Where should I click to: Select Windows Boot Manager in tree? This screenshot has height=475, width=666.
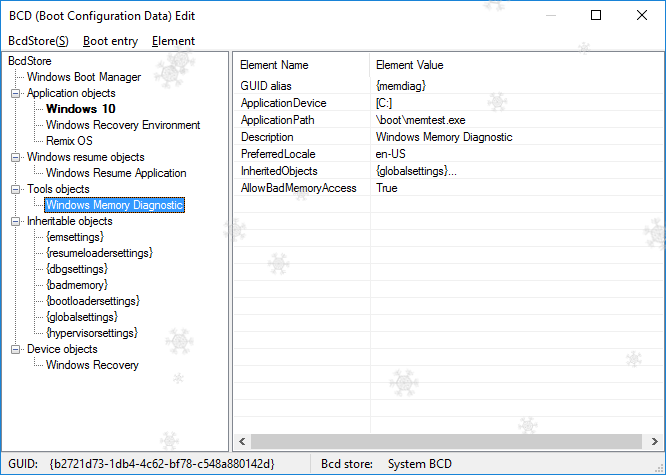[84, 77]
